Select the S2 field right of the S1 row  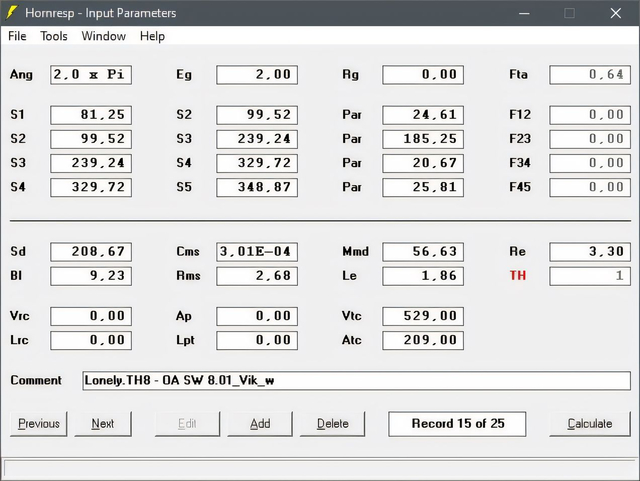point(257,115)
